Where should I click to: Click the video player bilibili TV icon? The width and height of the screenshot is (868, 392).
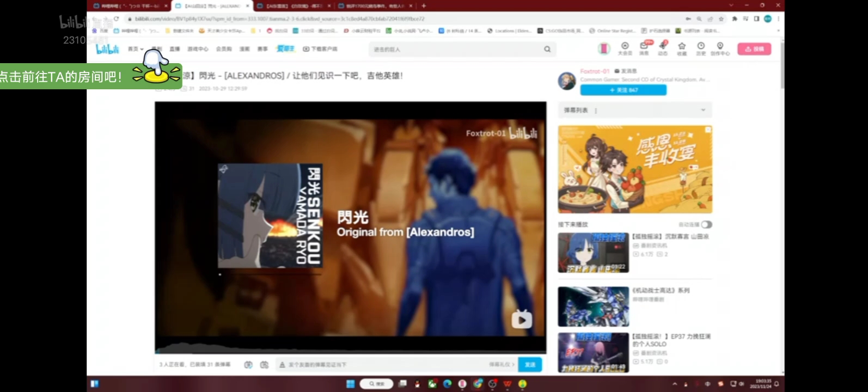pyautogui.click(x=522, y=319)
